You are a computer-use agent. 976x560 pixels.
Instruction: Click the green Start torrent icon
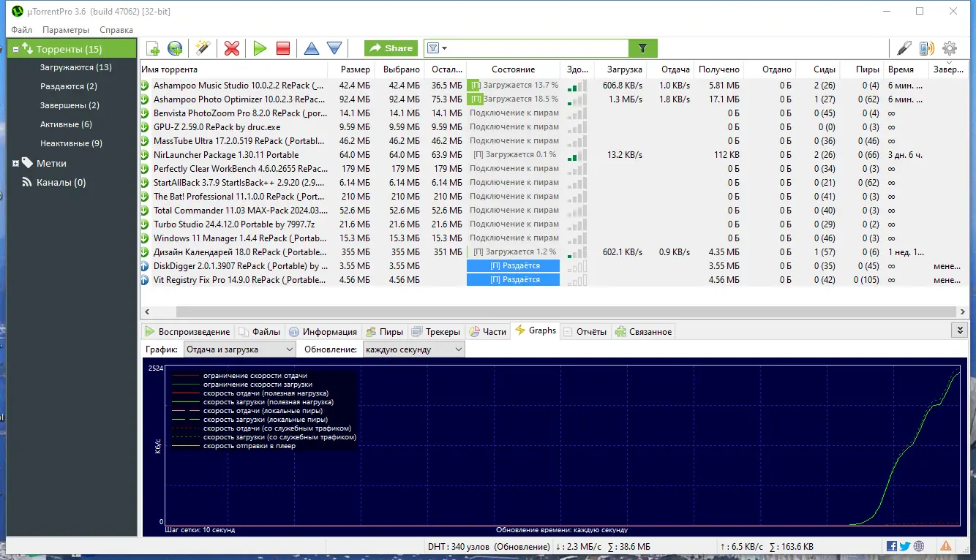pyautogui.click(x=260, y=48)
